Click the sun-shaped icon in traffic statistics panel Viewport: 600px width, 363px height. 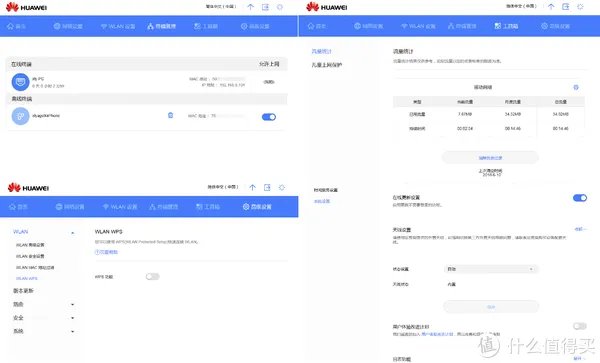580,7
